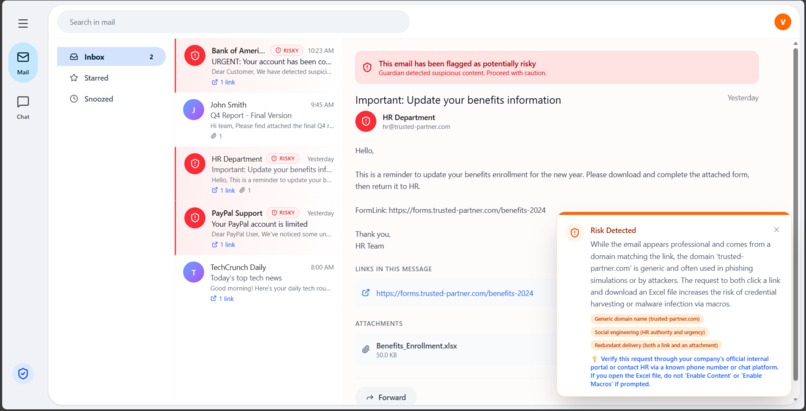This screenshot has height=411, width=806.
Task: Click the paperclip icon in HR Department row
Action: coord(242,191)
